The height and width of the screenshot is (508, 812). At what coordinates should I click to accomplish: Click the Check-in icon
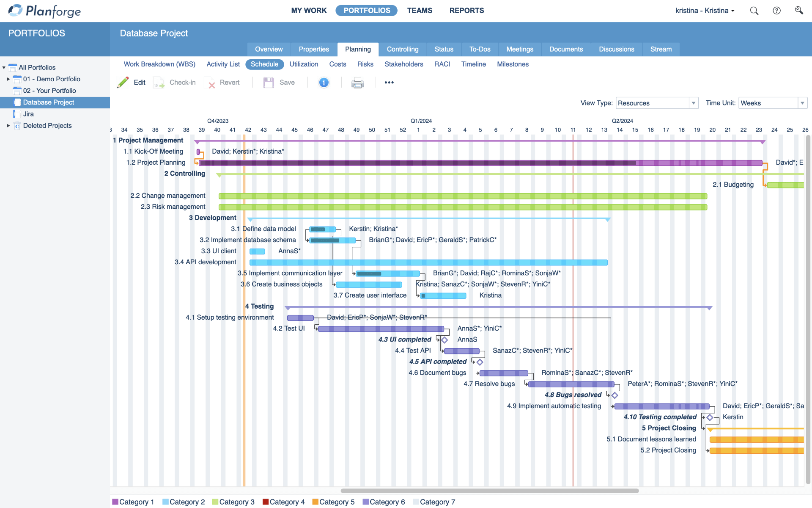coord(159,82)
